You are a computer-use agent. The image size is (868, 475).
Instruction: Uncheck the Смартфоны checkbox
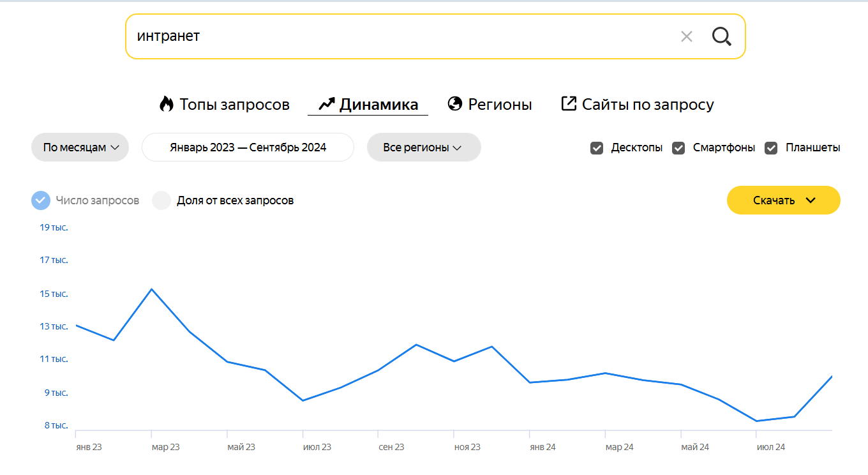678,148
